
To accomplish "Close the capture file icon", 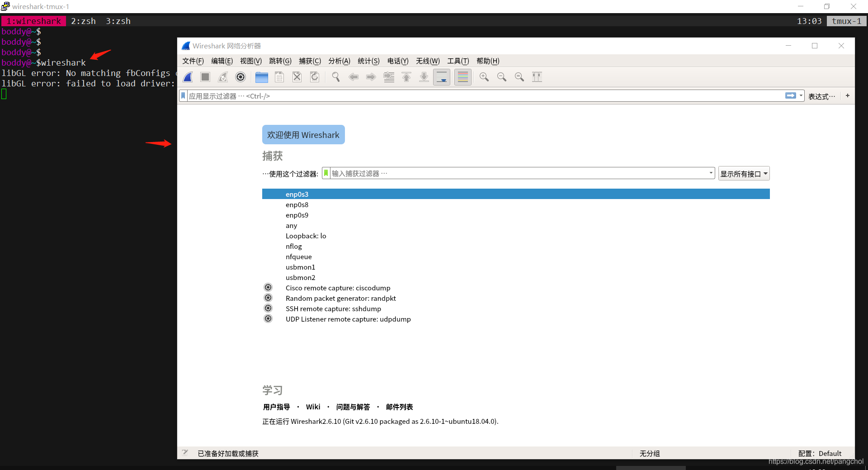I will coord(297,77).
